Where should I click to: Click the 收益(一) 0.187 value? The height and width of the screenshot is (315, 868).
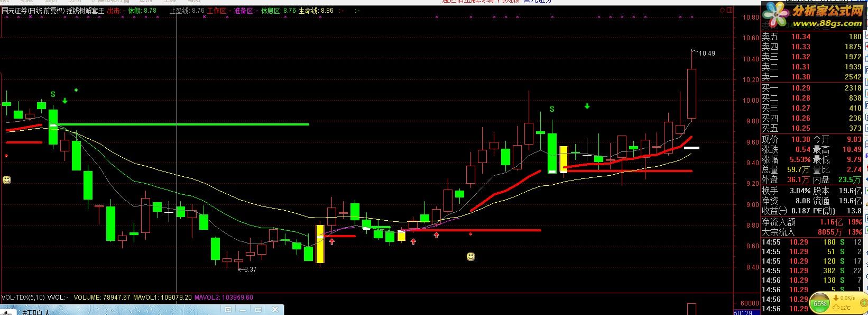point(801,211)
